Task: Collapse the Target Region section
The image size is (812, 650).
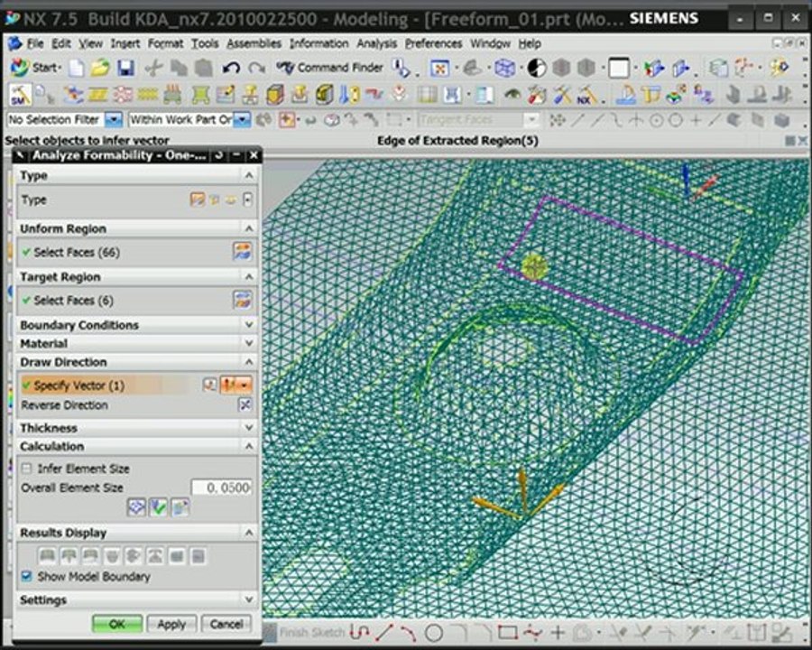Action: [x=249, y=277]
